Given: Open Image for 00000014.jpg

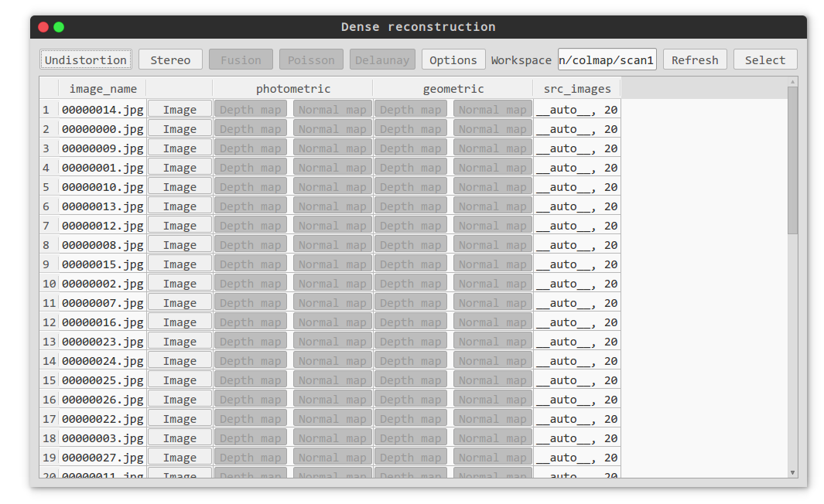Looking at the screenshot, I should 180,109.
